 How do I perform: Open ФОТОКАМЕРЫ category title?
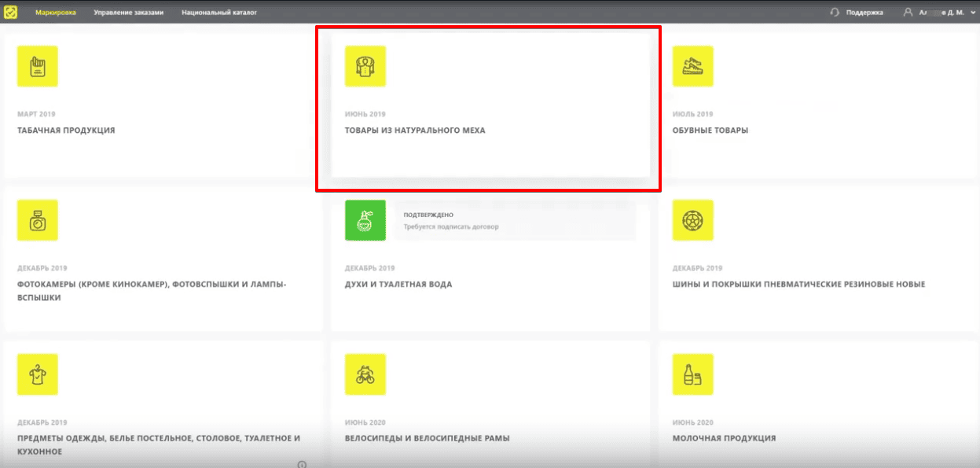click(x=152, y=291)
